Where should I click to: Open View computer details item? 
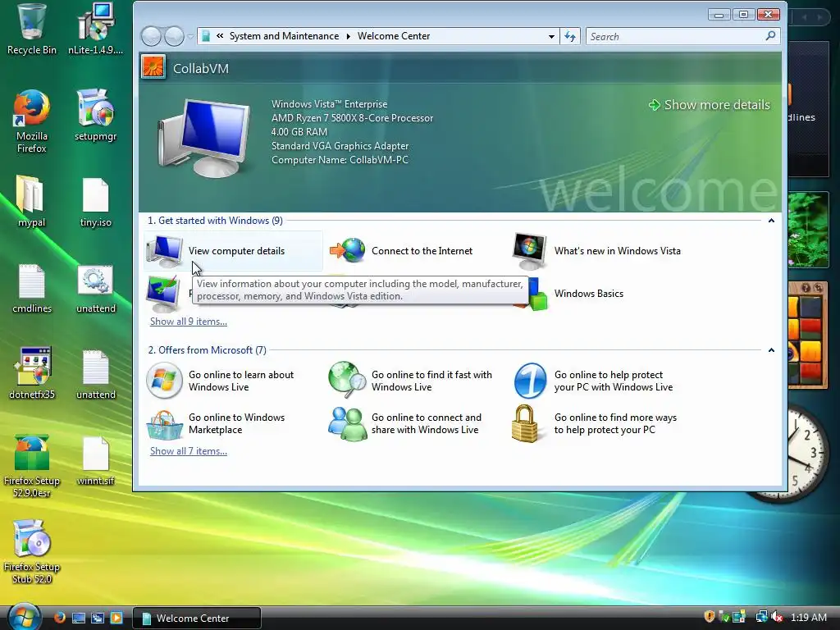pyautogui.click(x=233, y=251)
